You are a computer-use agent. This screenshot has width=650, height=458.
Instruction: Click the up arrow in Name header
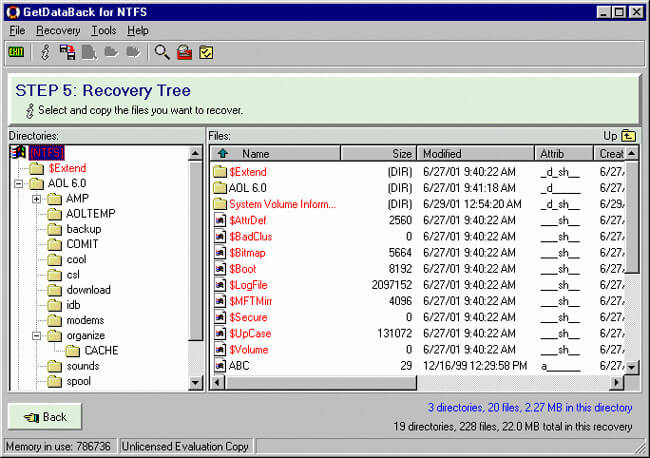click(223, 153)
